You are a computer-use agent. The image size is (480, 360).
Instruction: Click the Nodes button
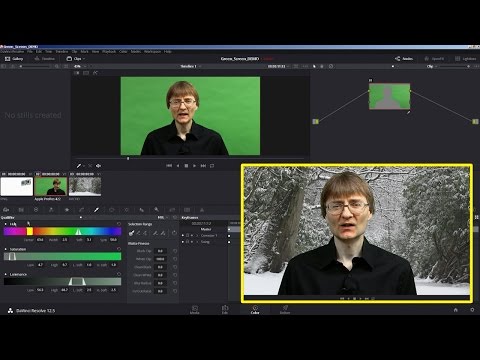tap(404, 59)
